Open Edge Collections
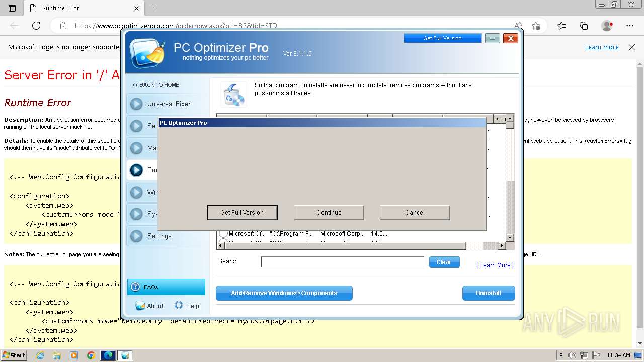644x362 pixels. 584,26
